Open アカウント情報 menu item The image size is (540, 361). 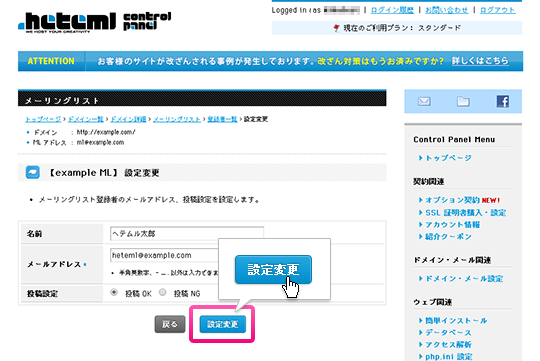click(452, 225)
